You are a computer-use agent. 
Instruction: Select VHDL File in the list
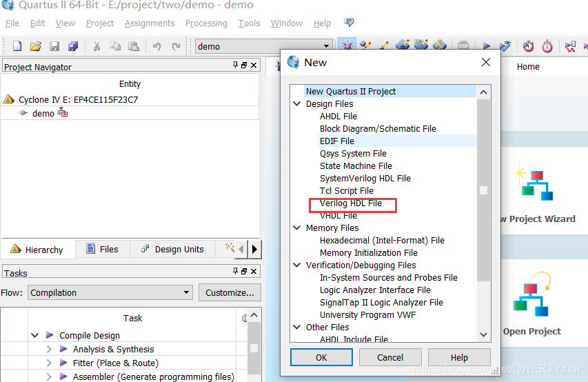click(x=338, y=215)
